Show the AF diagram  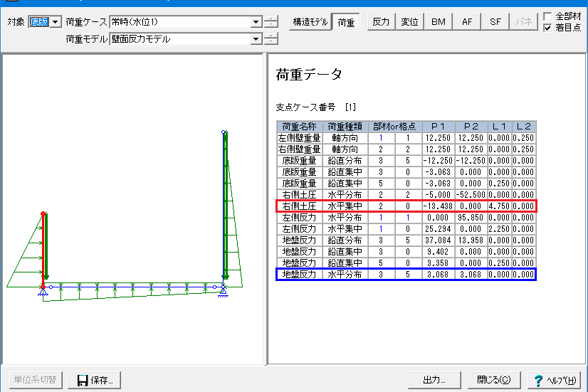coord(467,22)
